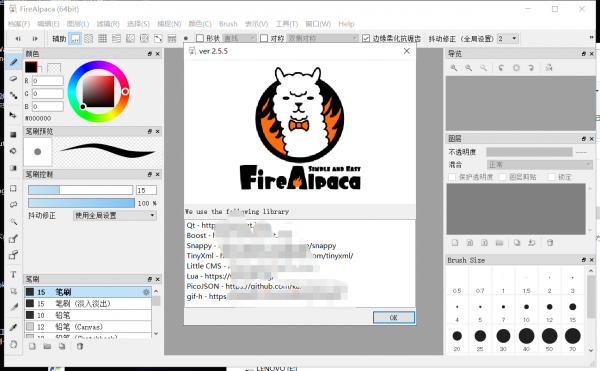Click the delete layer trash icon
The height and width of the screenshot is (371, 600).
click(550, 242)
